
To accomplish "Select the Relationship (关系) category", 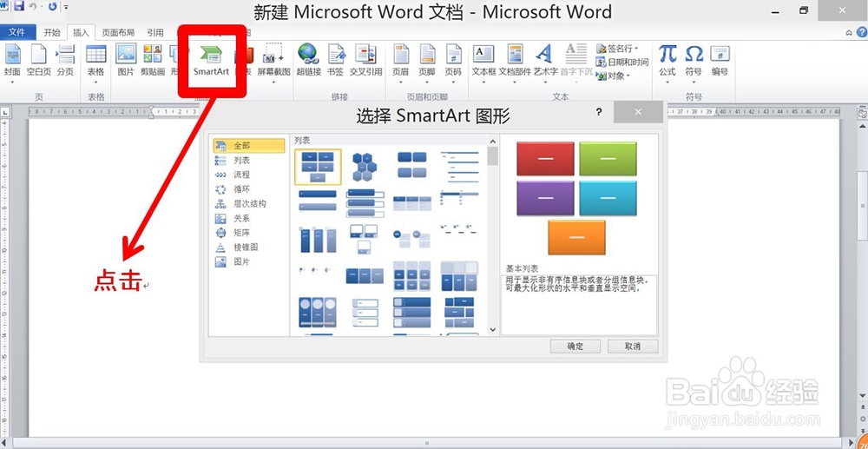I will point(248,218).
